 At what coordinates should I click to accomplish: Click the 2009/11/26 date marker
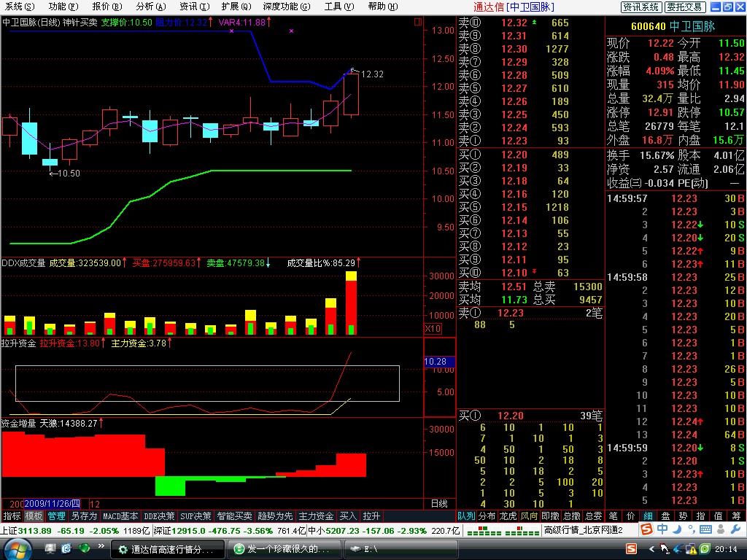(53, 504)
